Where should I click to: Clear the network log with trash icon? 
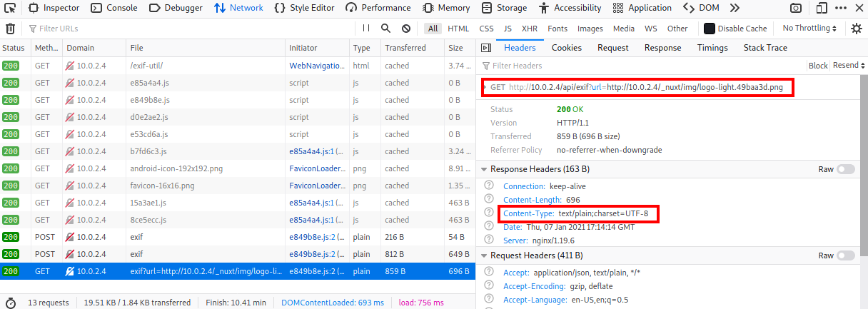[x=10, y=29]
